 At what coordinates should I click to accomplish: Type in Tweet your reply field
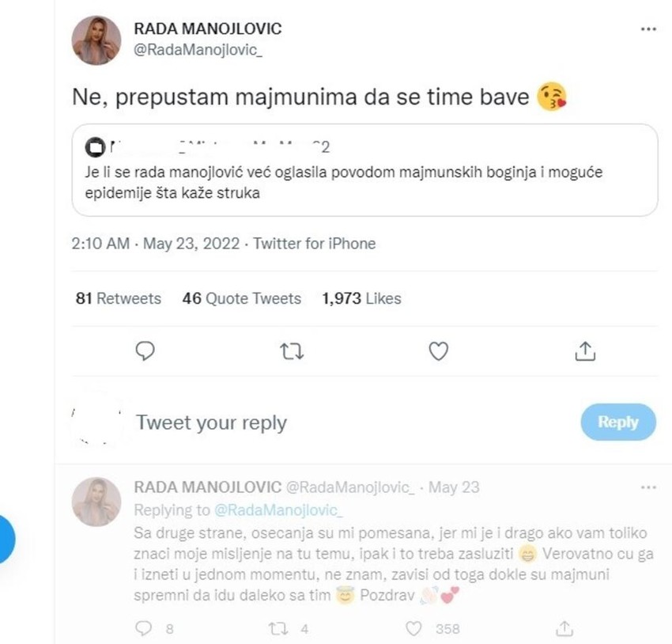316,422
